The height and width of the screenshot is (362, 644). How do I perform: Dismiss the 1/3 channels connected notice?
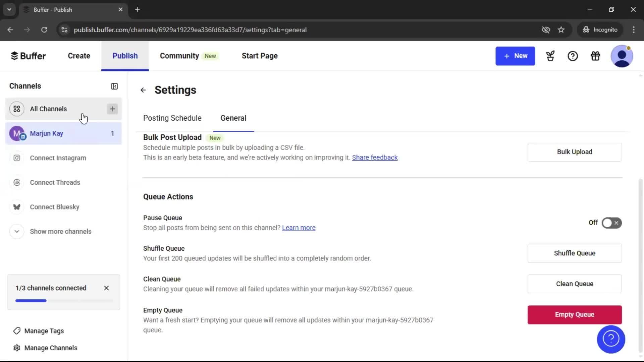[x=106, y=288]
